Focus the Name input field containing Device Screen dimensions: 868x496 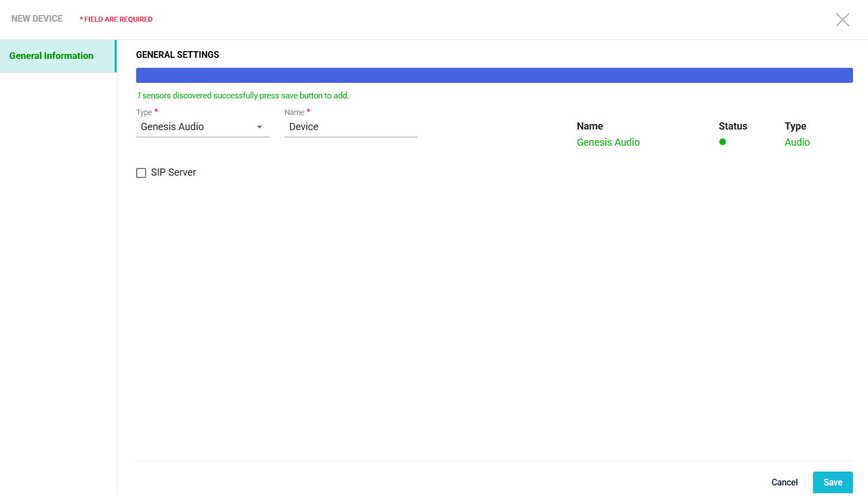[351, 127]
